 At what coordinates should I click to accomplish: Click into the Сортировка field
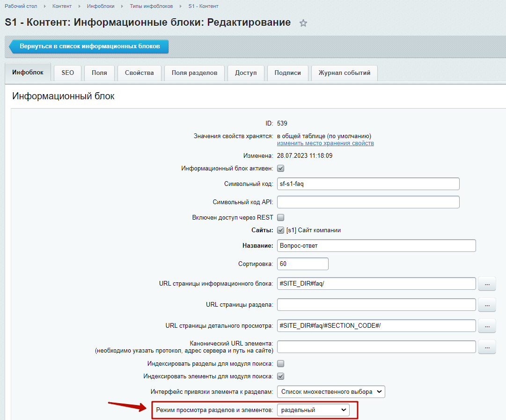[x=302, y=264]
